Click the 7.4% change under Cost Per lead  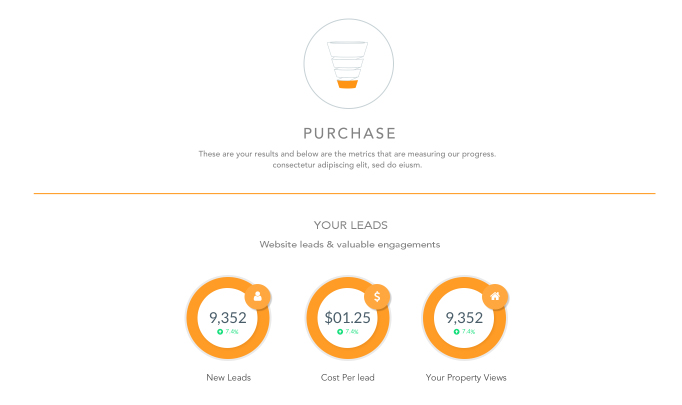(351, 331)
